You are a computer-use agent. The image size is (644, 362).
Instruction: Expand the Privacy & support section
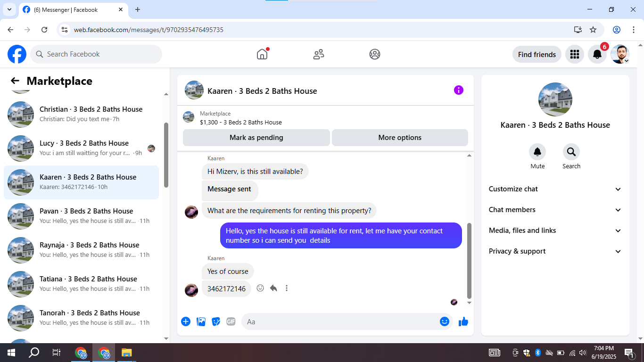555,251
